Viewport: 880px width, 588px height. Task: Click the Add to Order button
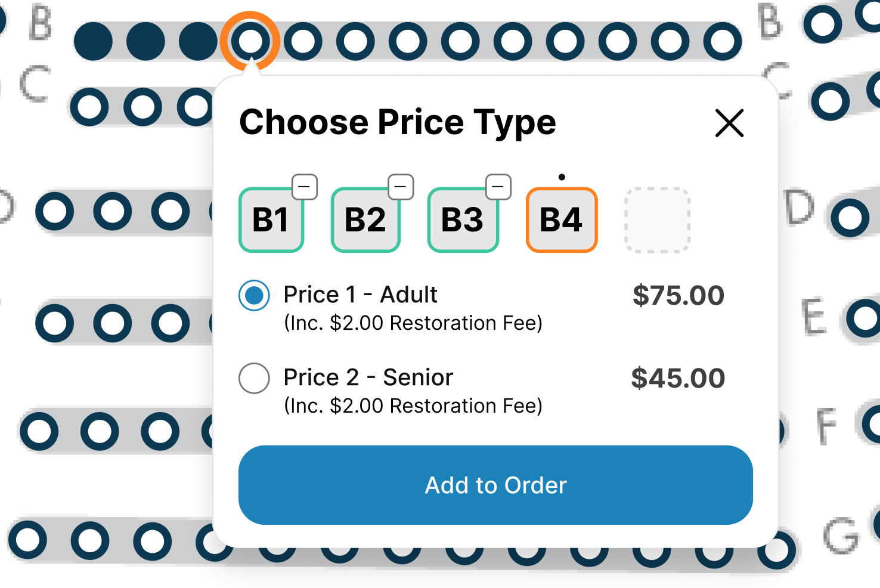495,485
